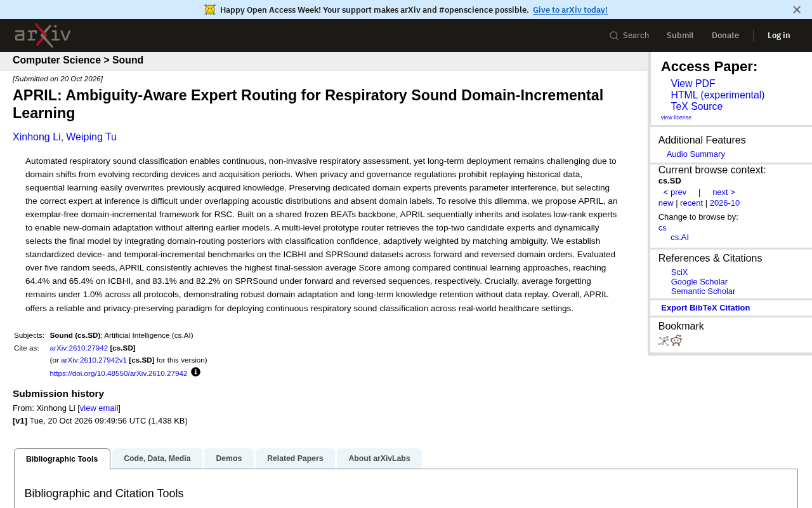
Task: Open the view license link
Action: [x=676, y=117]
